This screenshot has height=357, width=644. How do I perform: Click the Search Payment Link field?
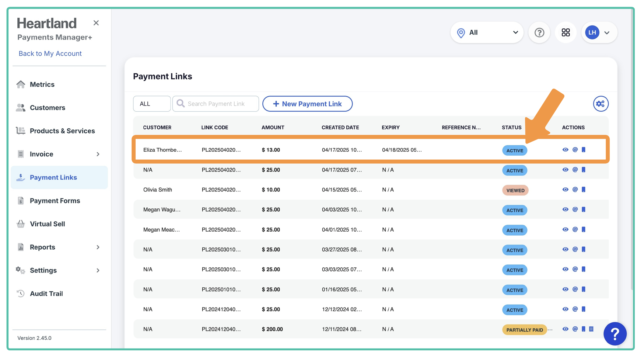point(216,104)
